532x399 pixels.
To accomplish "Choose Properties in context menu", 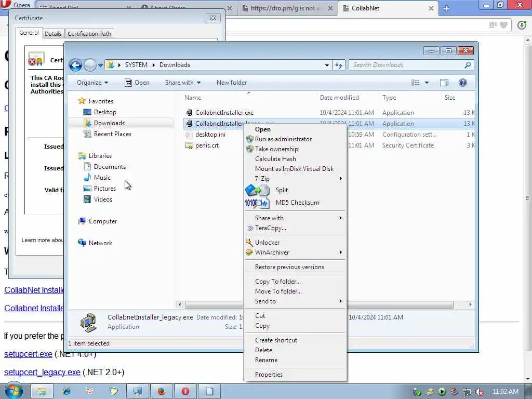I will click(x=295, y=375).
